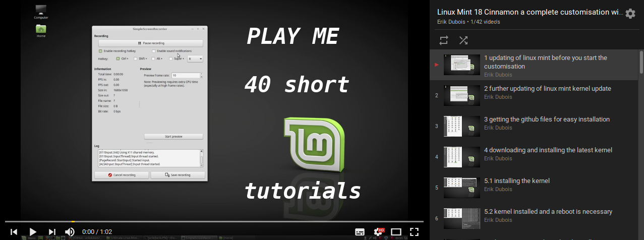Mute the video volume
Screen dimensions: 644x240
[70, 232]
